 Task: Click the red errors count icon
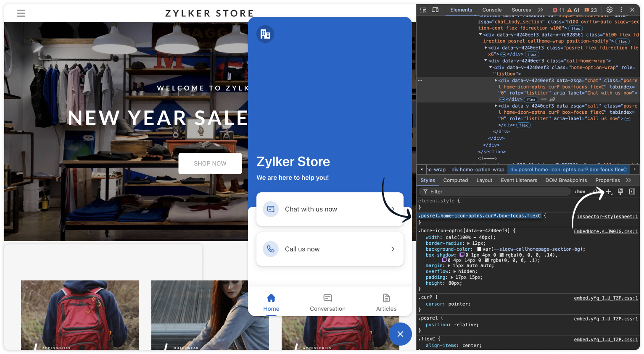click(x=555, y=10)
